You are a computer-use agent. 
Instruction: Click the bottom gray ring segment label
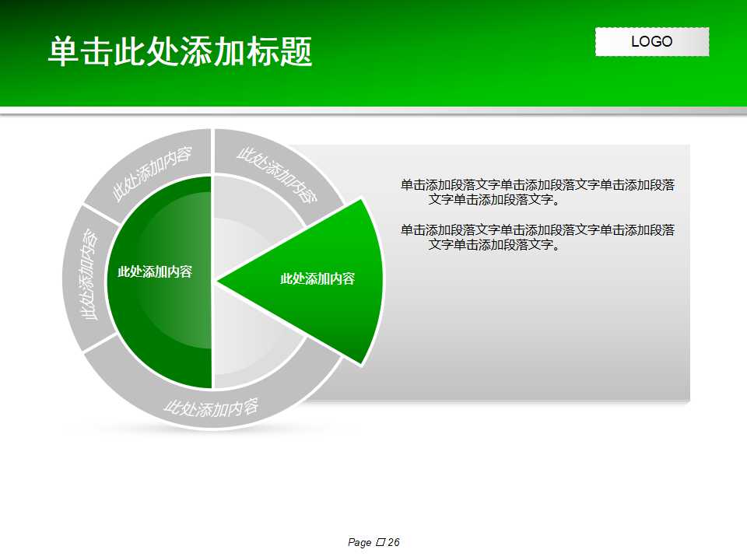pyautogui.click(x=211, y=408)
